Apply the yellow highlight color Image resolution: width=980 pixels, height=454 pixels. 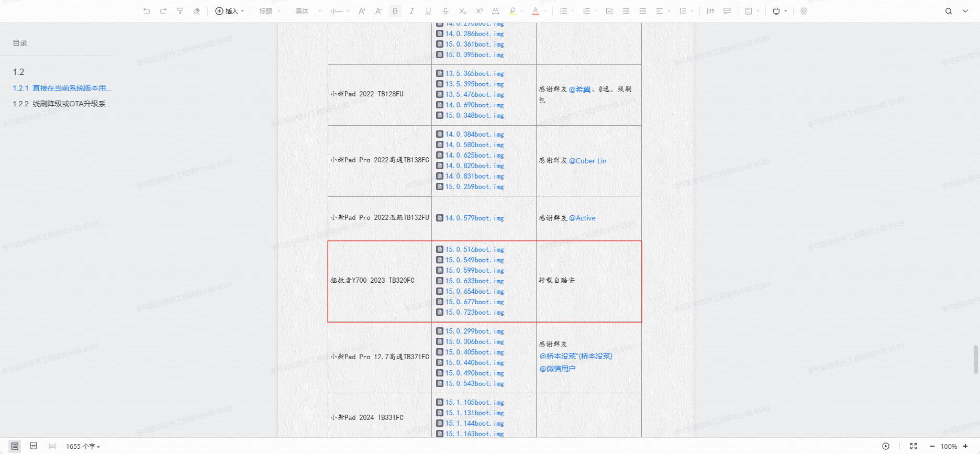tap(513, 11)
